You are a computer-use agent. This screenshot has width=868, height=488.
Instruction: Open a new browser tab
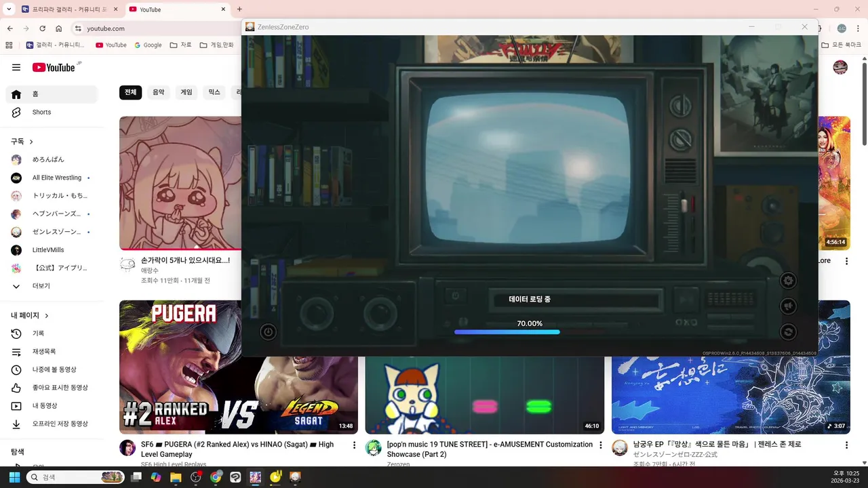239,9
